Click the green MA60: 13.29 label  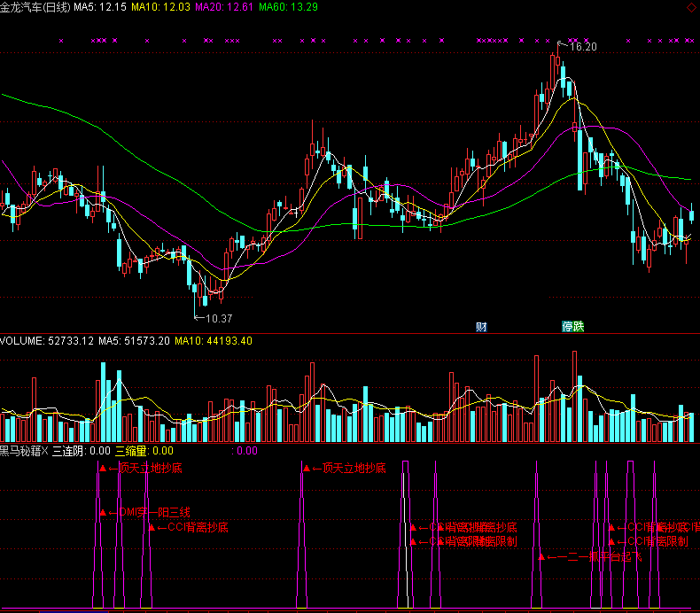coord(288,7)
